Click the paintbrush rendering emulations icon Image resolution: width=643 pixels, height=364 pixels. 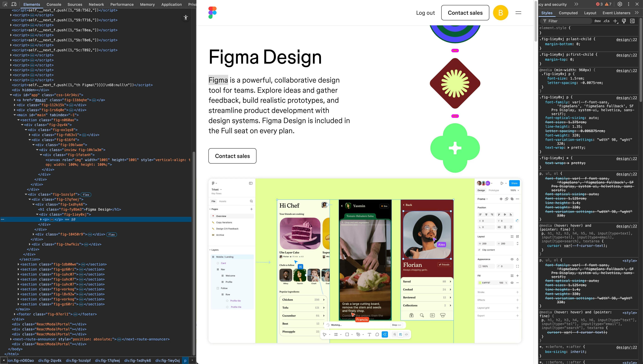[624, 21]
